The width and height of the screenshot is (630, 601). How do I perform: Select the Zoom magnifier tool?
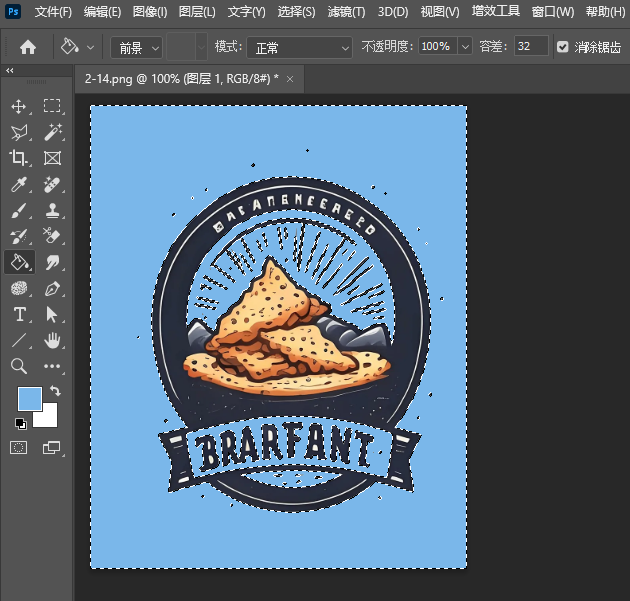[19, 366]
